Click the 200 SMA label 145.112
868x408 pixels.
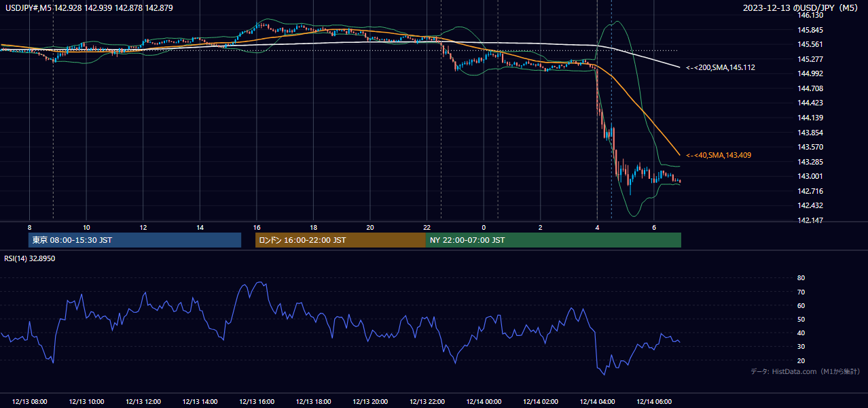pyautogui.click(x=720, y=67)
